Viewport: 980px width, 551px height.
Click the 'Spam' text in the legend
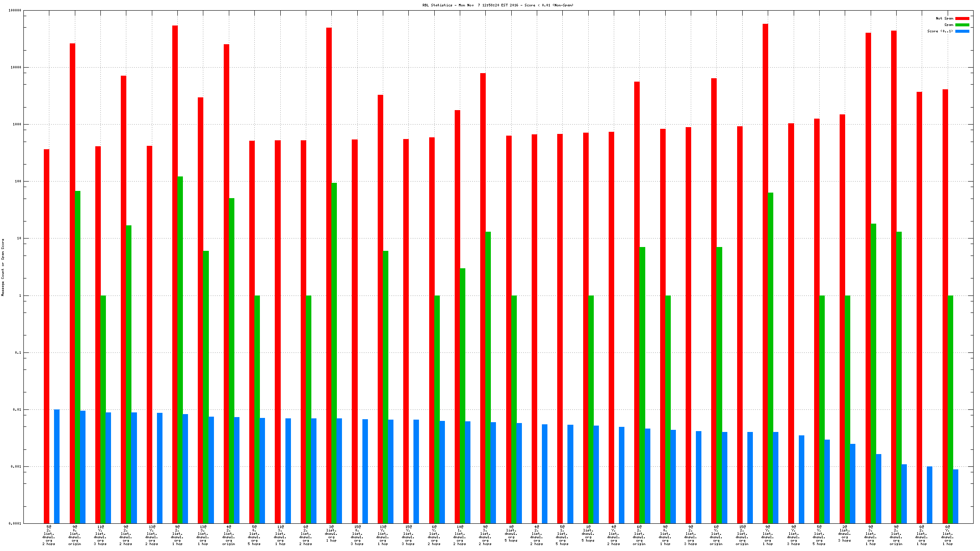[x=949, y=25]
